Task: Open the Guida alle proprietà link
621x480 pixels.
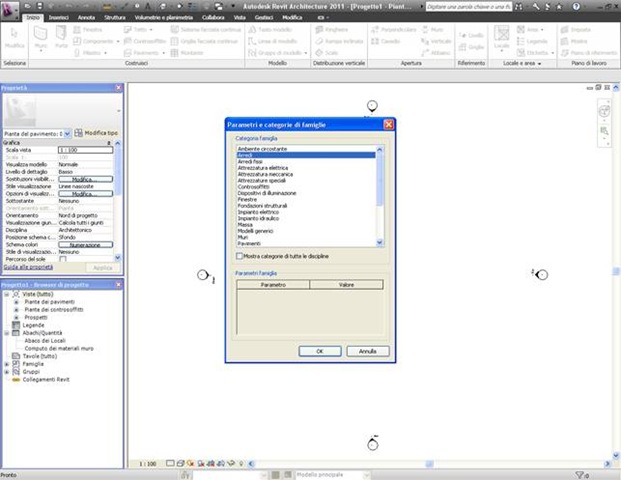Action: (28, 267)
